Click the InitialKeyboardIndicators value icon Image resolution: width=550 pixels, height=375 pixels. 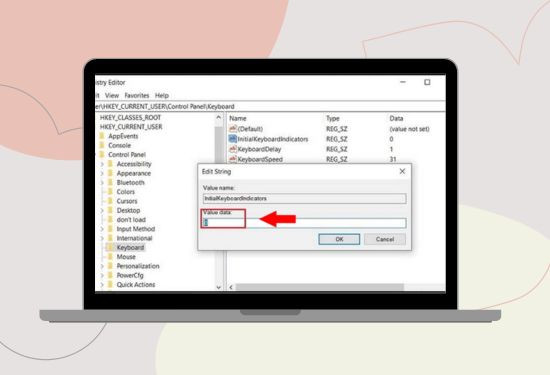[233, 139]
